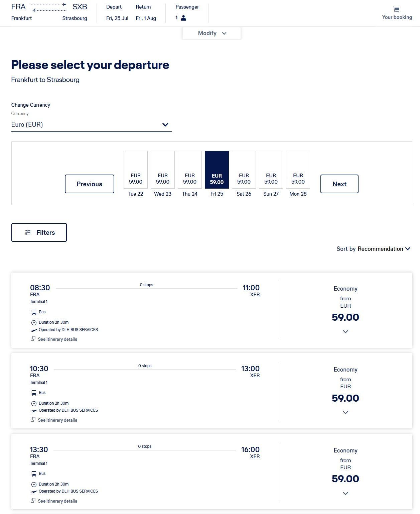The height and width of the screenshot is (514, 420).
Task: Open See itinerary details for 10:30 trip
Action: pos(57,420)
